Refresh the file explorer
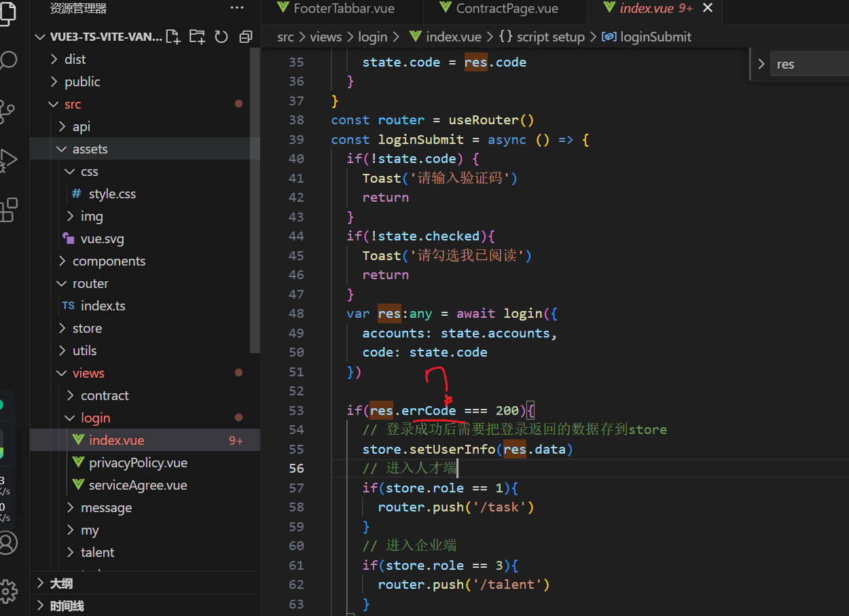Image resolution: width=849 pixels, height=616 pixels. [221, 37]
